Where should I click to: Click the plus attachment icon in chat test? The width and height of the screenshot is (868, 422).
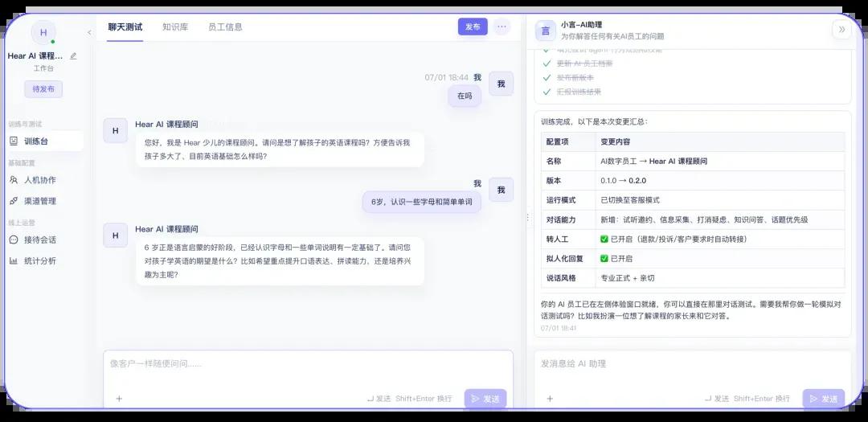tap(119, 398)
